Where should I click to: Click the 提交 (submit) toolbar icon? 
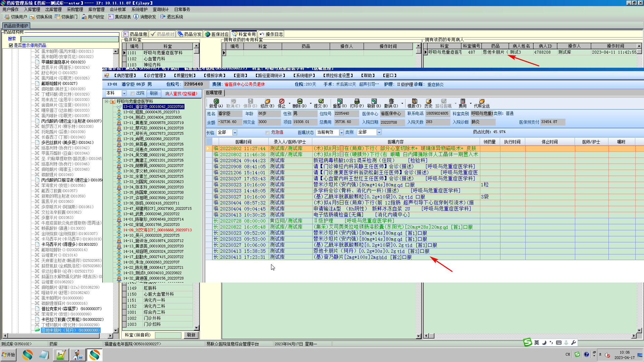click(321, 101)
